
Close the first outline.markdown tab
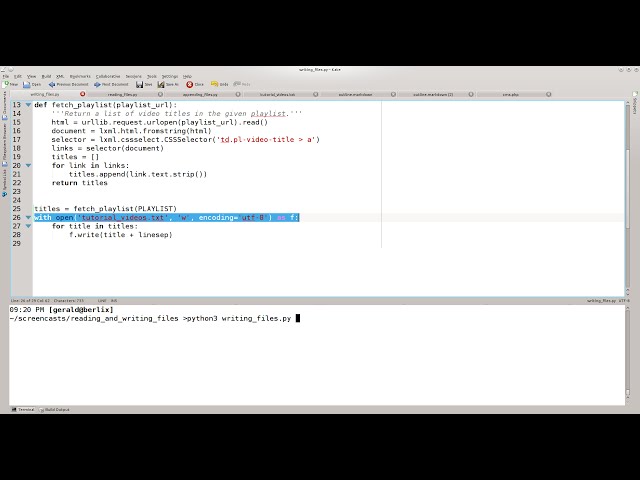pos(393,94)
